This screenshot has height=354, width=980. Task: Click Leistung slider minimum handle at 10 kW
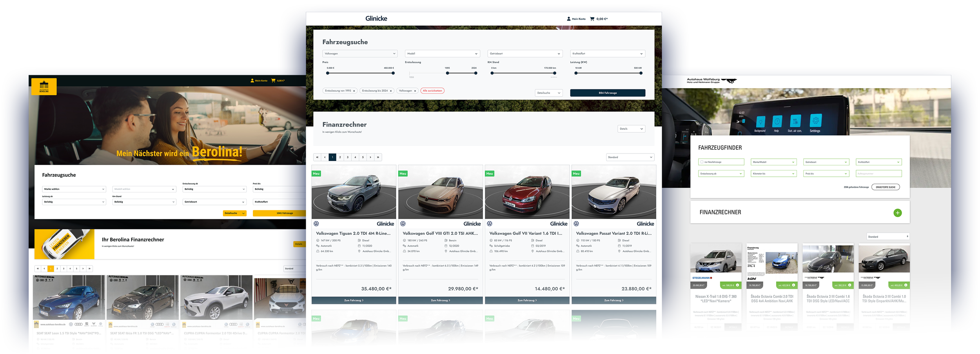click(576, 73)
